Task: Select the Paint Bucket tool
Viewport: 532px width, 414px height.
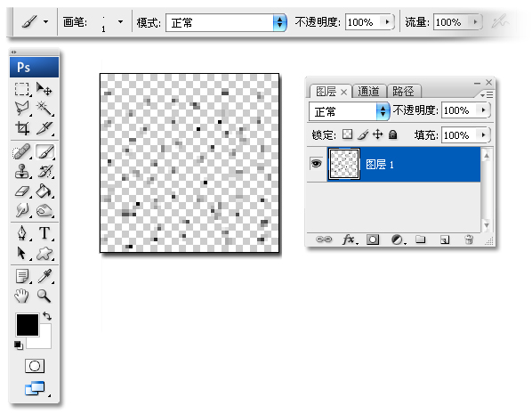Action: point(44,191)
